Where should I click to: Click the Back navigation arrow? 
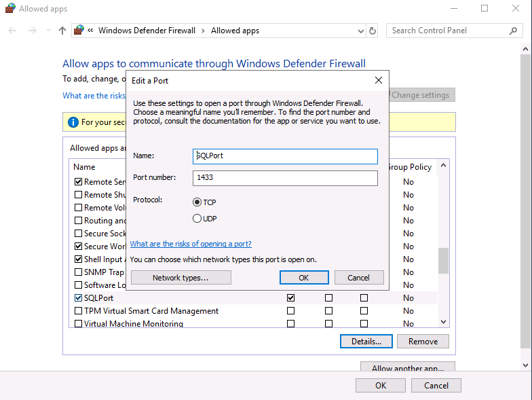(12, 31)
